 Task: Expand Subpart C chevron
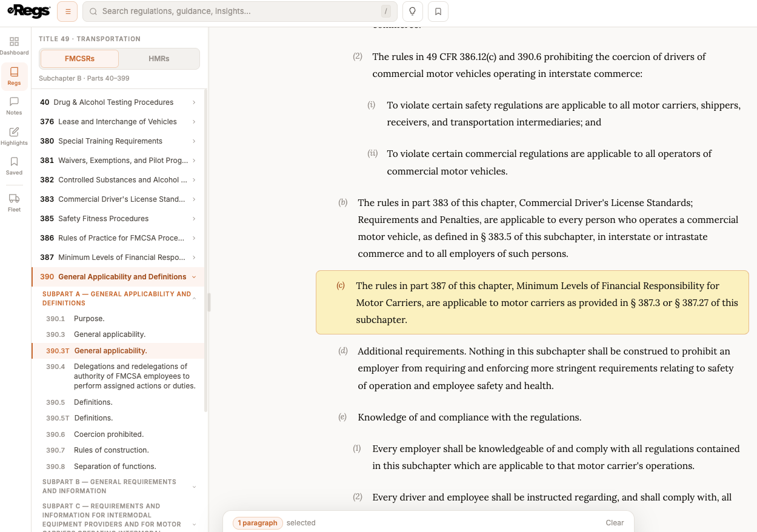click(x=195, y=524)
